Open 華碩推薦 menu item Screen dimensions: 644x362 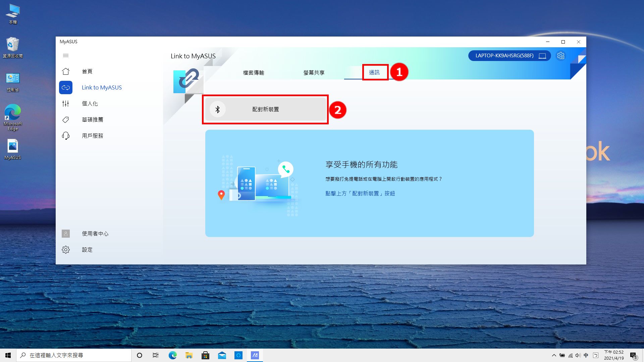(93, 120)
